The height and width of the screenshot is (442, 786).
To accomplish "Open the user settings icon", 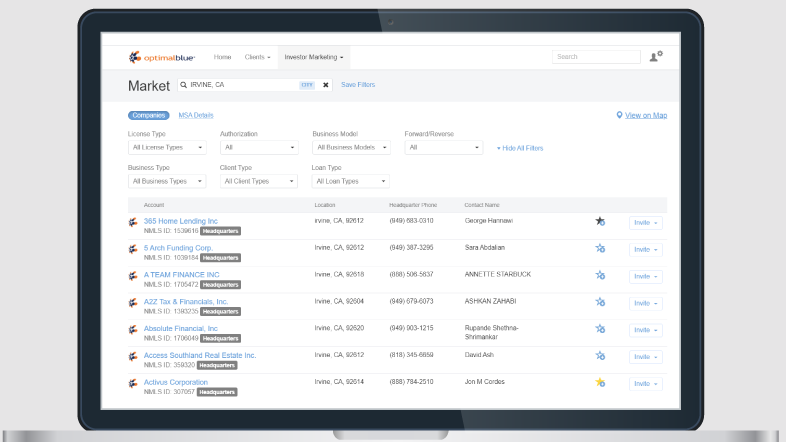I will [x=655, y=57].
